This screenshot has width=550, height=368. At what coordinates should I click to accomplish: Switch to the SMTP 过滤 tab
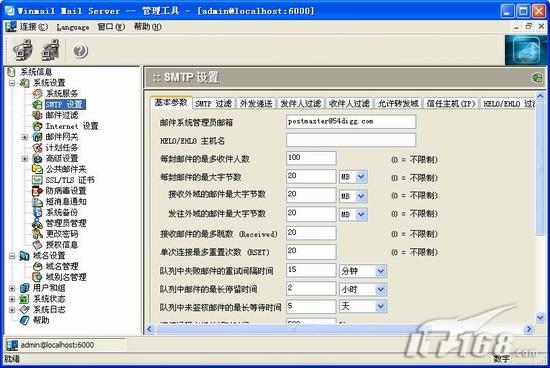(x=214, y=103)
